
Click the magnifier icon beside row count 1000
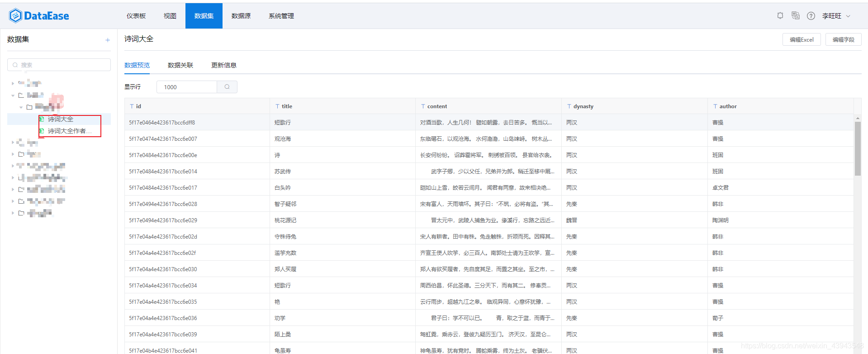[227, 87]
